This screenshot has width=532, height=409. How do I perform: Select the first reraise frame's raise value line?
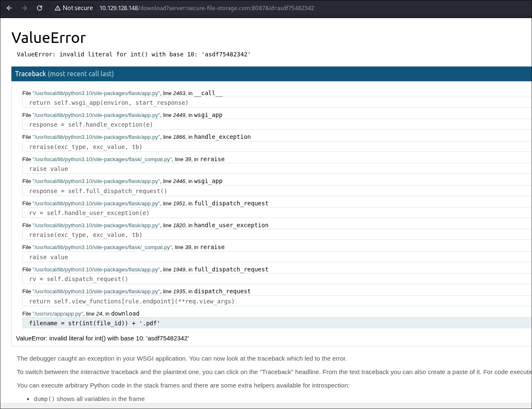point(48,169)
